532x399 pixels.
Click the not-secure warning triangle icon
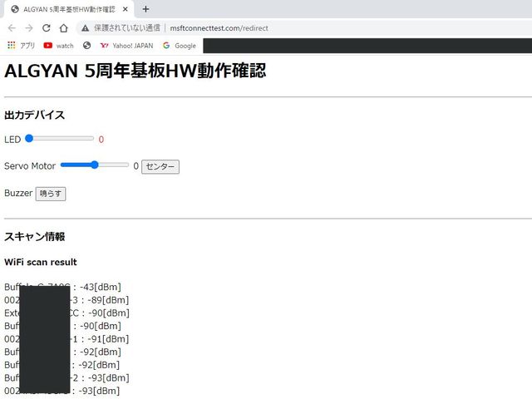[x=85, y=28]
